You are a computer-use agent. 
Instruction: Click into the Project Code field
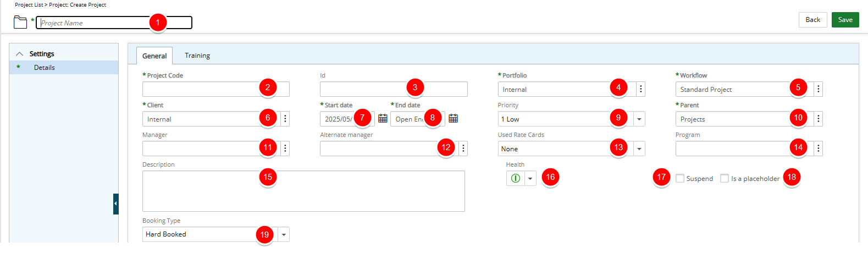tap(216, 89)
